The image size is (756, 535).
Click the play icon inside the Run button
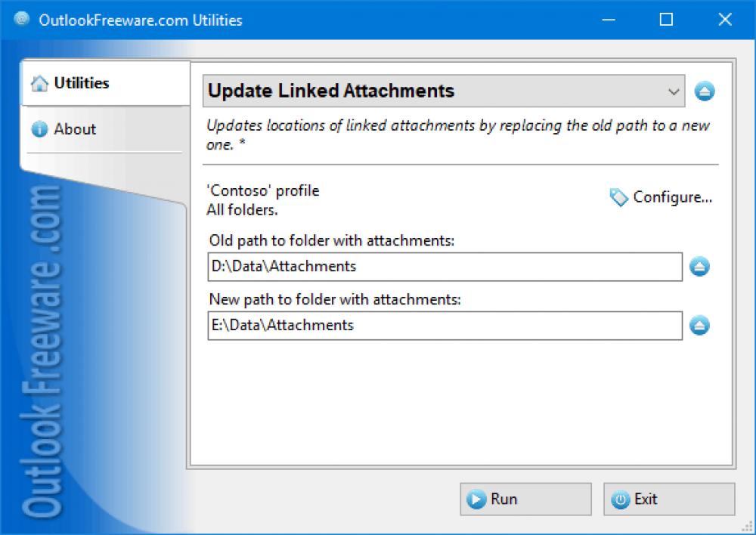click(x=476, y=499)
